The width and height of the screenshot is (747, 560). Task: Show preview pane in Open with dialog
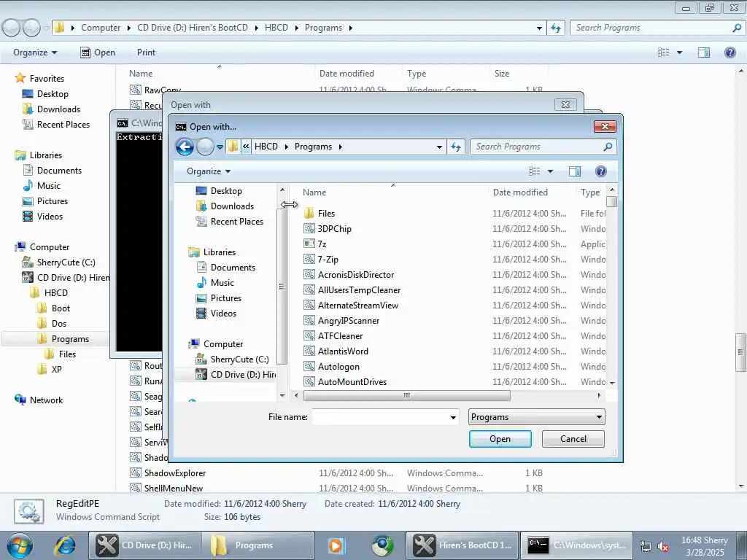point(575,171)
